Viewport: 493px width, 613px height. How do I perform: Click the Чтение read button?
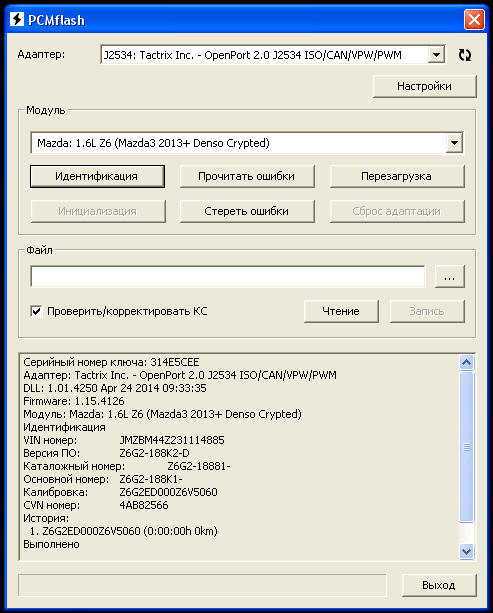pyautogui.click(x=341, y=311)
